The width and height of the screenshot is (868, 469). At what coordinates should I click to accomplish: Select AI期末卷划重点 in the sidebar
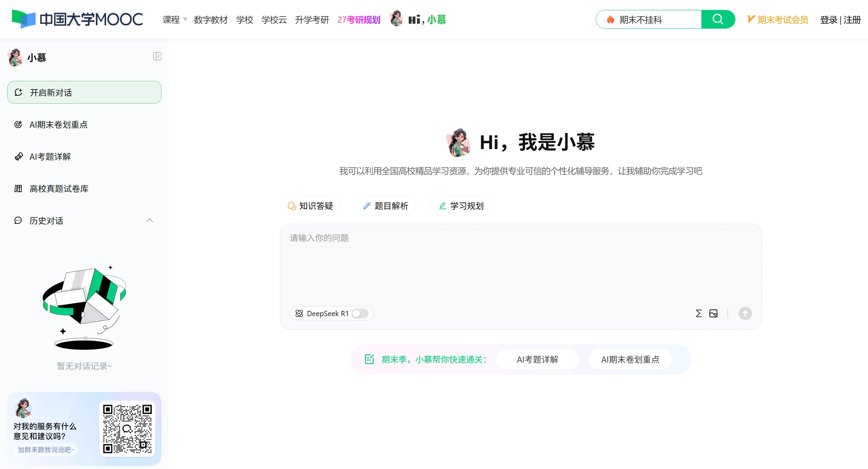84,124
